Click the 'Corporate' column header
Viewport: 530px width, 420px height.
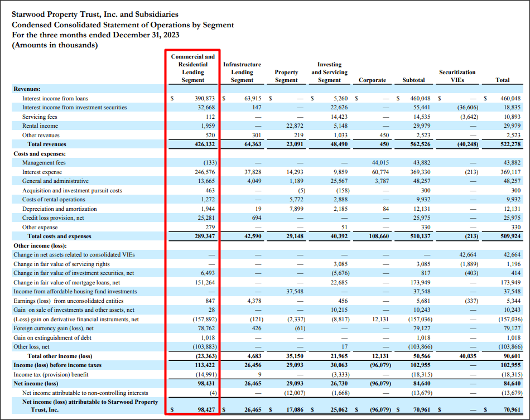click(x=372, y=80)
